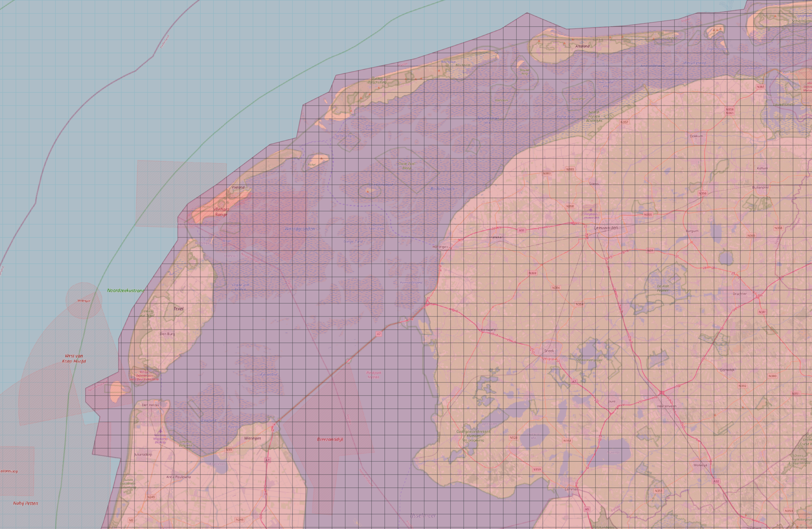Click the N99 road shield near Wieringen
Screen dimensions: 812x529
[x=229, y=450]
